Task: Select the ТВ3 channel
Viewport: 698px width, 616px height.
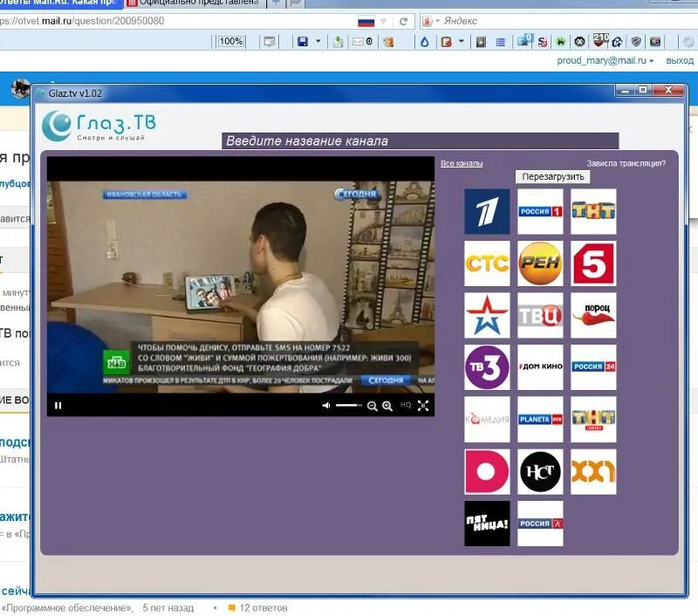Action: pyautogui.click(x=487, y=367)
